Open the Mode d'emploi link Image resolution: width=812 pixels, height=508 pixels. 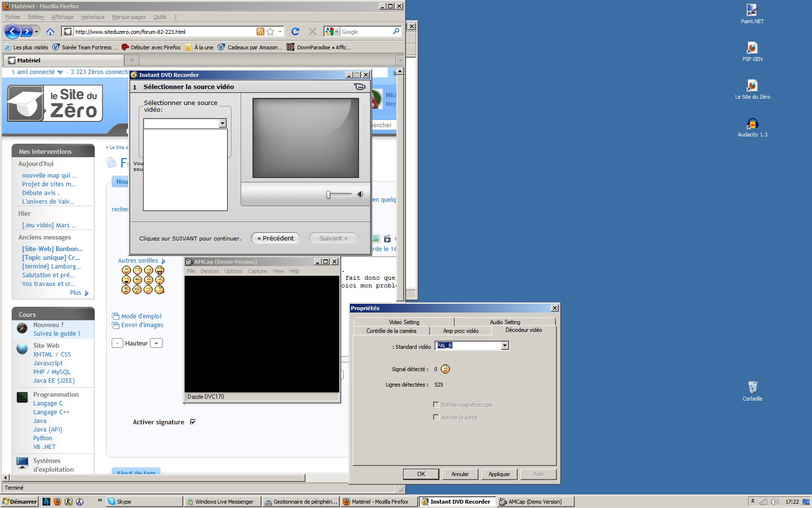[141, 316]
